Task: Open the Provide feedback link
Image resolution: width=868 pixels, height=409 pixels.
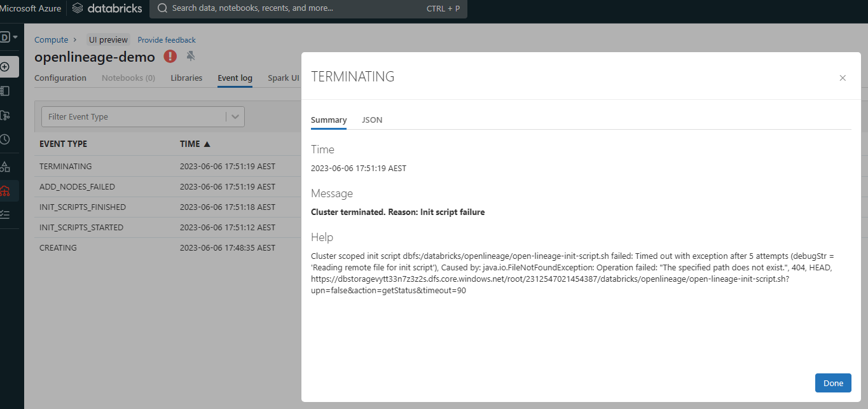Action: point(166,39)
